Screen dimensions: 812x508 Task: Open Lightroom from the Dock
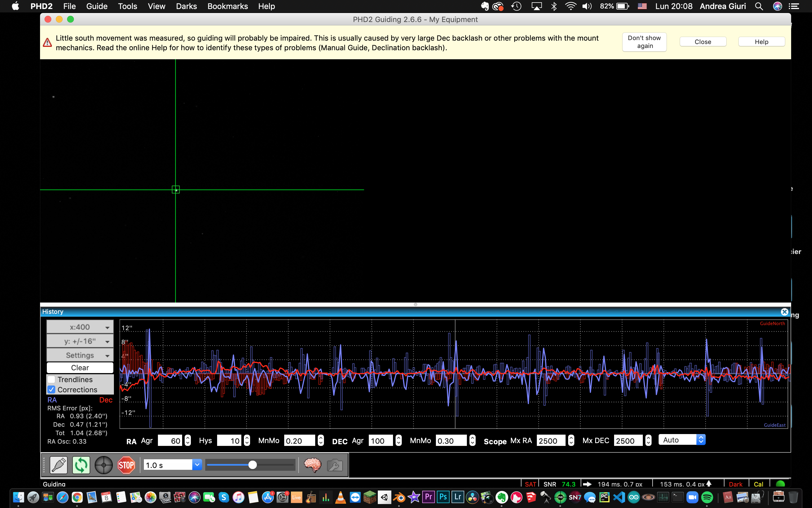point(458,497)
